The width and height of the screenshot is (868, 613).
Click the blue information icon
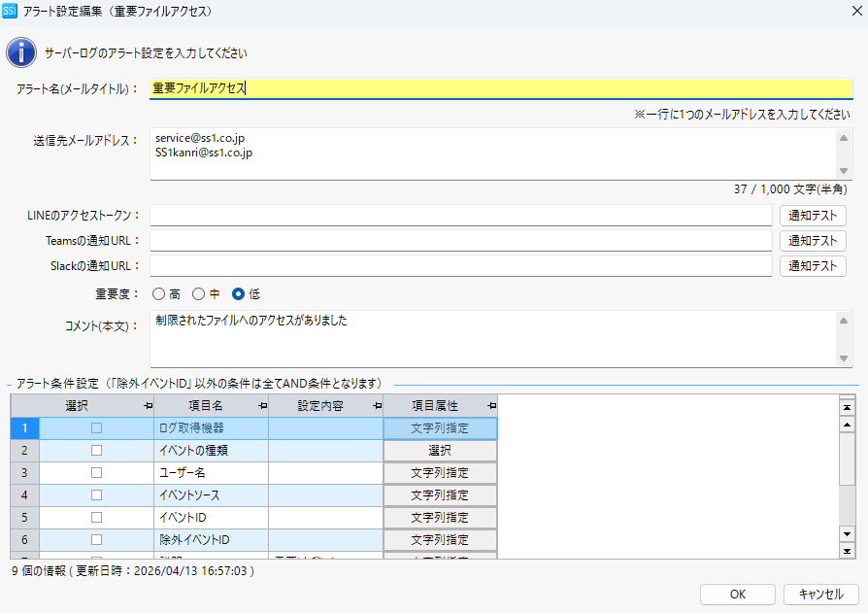click(x=22, y=52)
